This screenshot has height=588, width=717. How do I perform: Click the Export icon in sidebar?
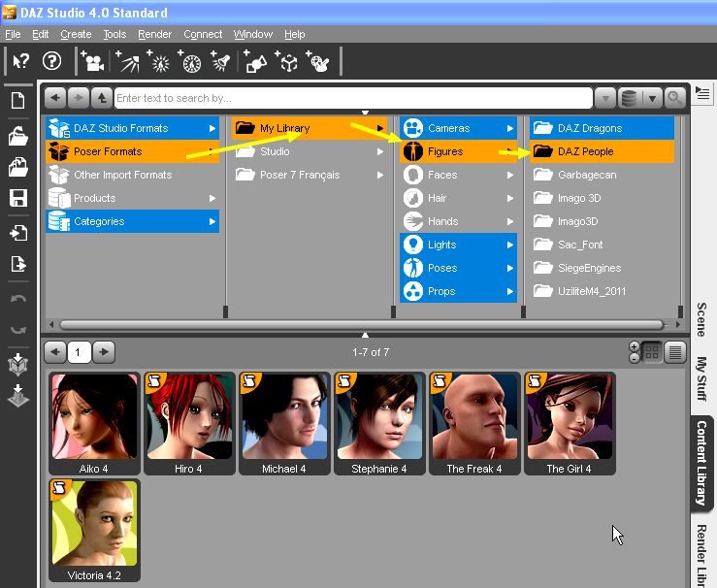(x=17, y=264)
